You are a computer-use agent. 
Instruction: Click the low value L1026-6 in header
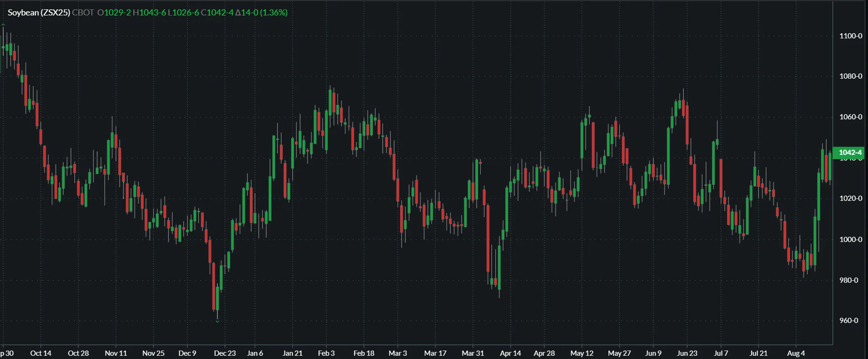(x=183, y=13)
